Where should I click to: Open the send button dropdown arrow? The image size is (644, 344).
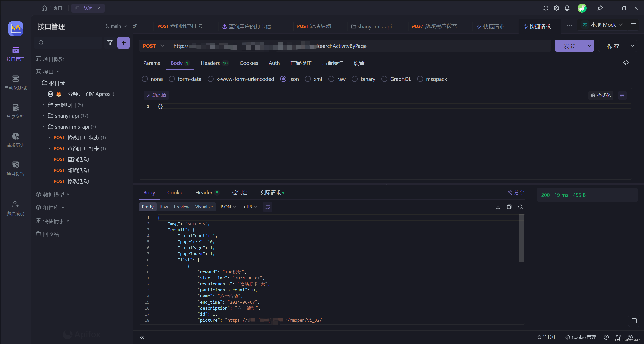(x=589, y=46)
